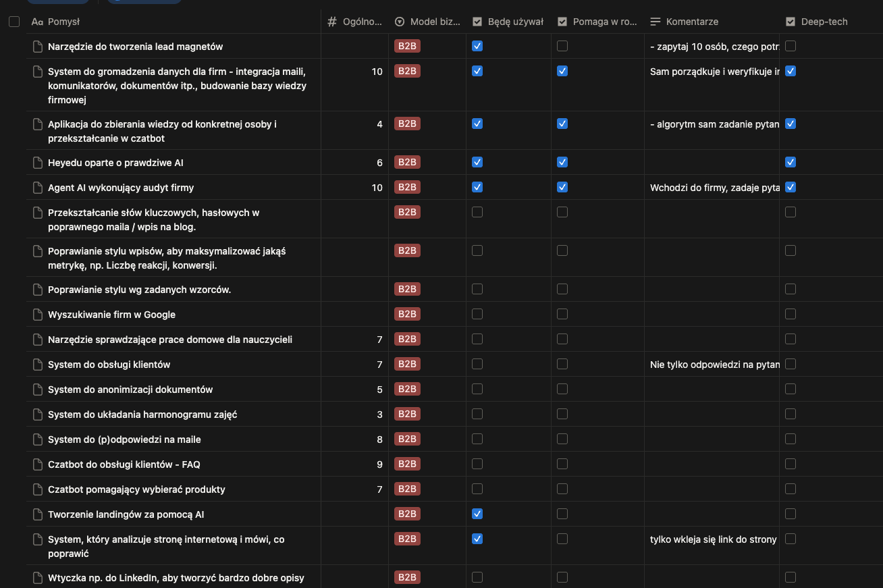Uncheck 'Pomaga w ro...' for Agent AI wykonujący audyt

(562, 187)
